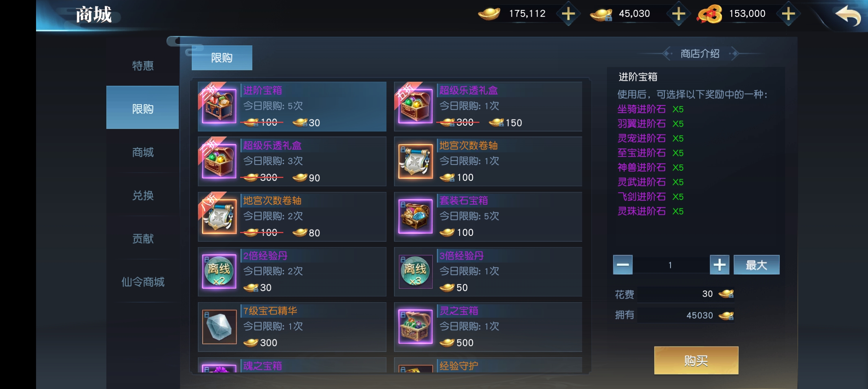Select the 进阶宝箱 treasure chest icon
This screenshot has height=389, width=868.
[x=219, y=106]
